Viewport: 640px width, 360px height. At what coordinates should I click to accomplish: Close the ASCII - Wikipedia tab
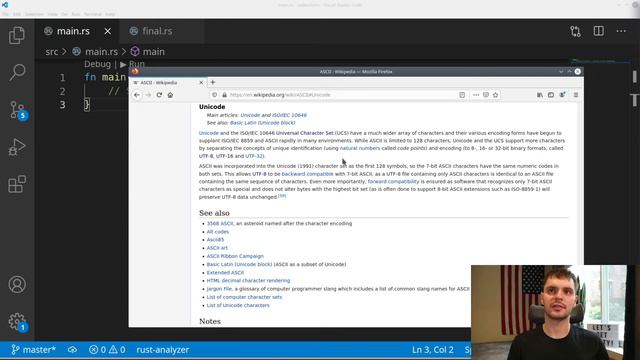[x=201, y=82]
